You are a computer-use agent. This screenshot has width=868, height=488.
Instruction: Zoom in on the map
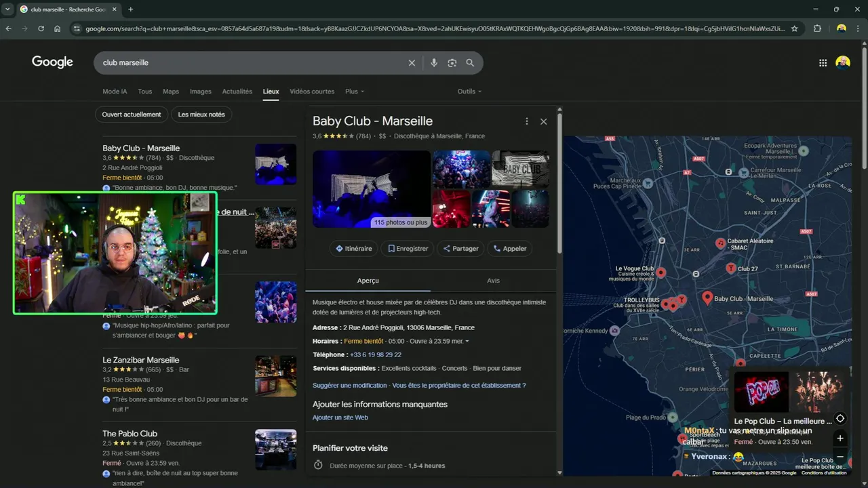coord(840,439)
